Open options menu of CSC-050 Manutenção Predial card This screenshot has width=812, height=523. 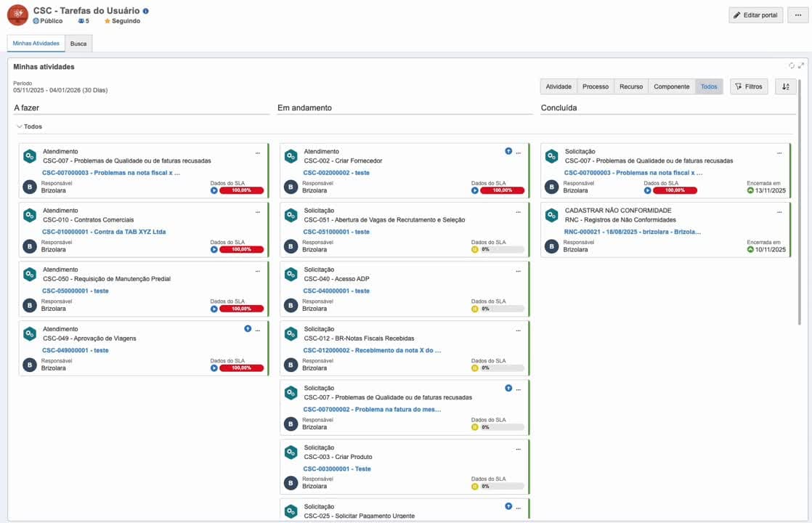click(257, 272)
